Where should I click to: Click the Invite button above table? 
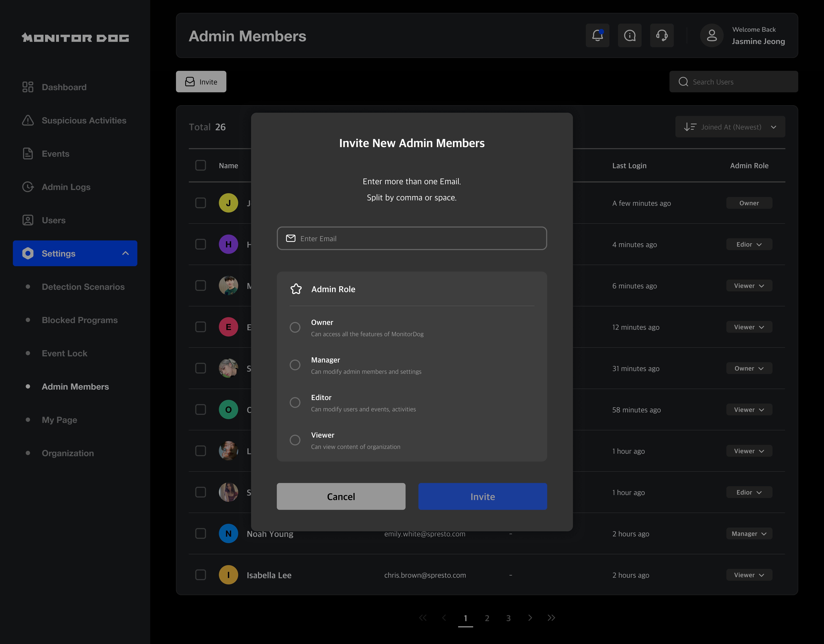tap(201, 82)
